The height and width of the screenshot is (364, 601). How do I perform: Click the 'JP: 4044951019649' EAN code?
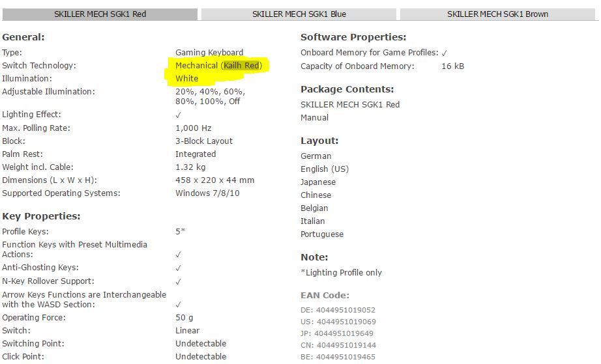point(337,333)
